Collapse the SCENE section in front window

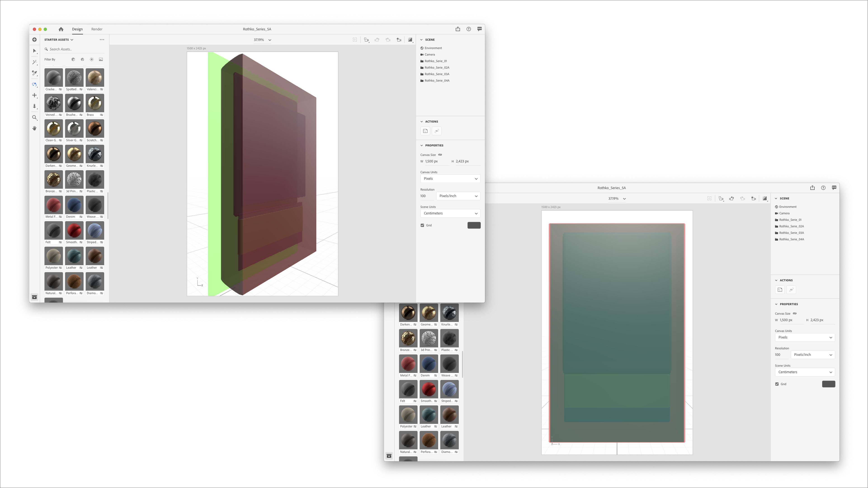point(421,40)
